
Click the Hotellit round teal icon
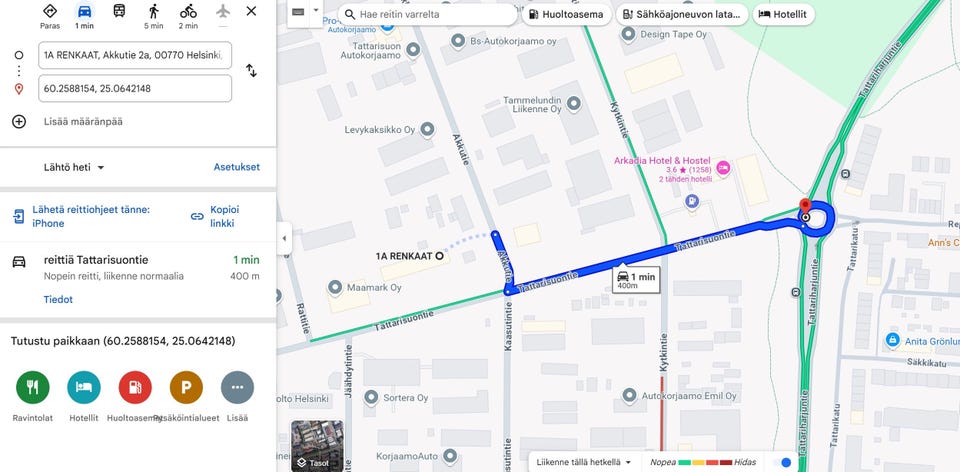pyautogui.click(x=84, y=388)
